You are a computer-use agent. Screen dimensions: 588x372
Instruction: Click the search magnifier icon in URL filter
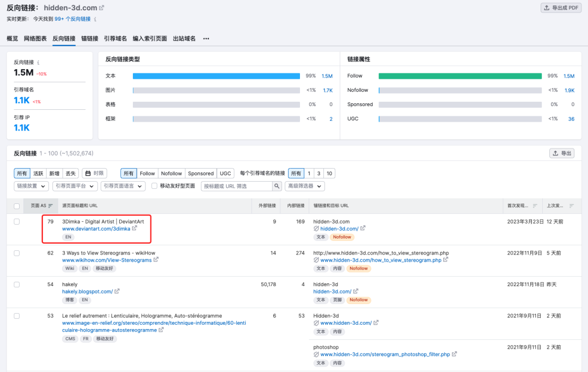pos(277,186)
